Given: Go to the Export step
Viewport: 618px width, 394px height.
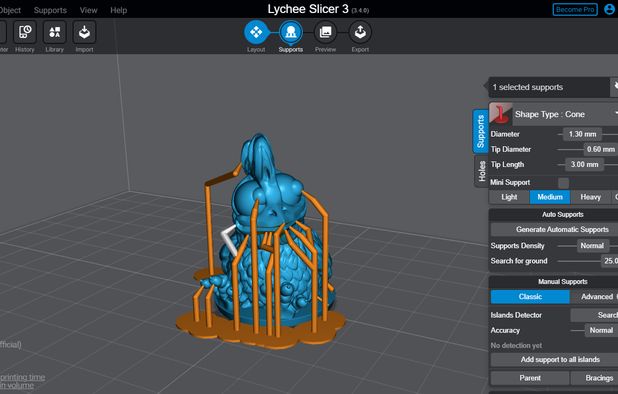Looking at the screenshot, I should (360, 32).
